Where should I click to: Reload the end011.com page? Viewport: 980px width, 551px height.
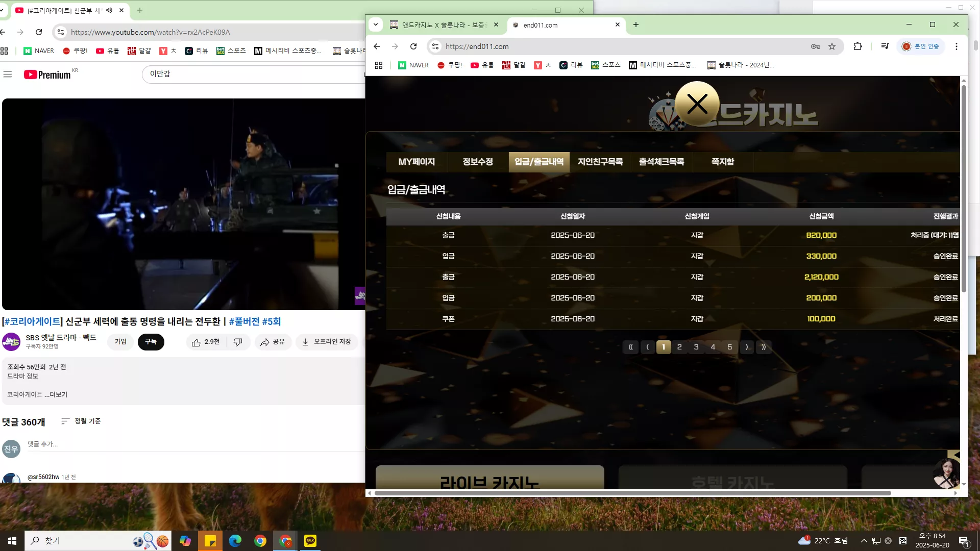tap(413, 46)
